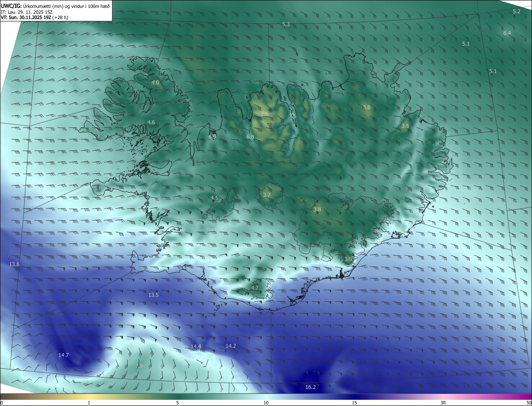The width and height of the screenshot is (532, 406).
Task: Click the 16.2 value label
Action: click(x=310, y=387)
